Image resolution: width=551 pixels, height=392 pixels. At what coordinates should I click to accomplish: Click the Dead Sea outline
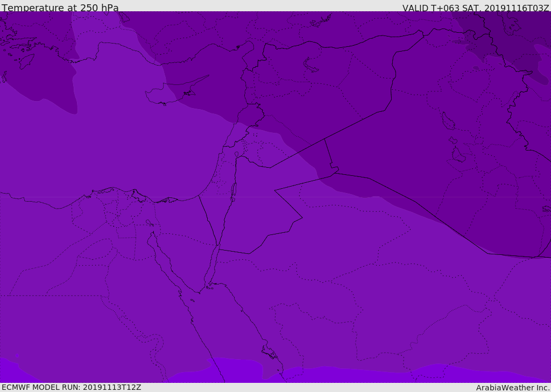[x=234, y=190]
